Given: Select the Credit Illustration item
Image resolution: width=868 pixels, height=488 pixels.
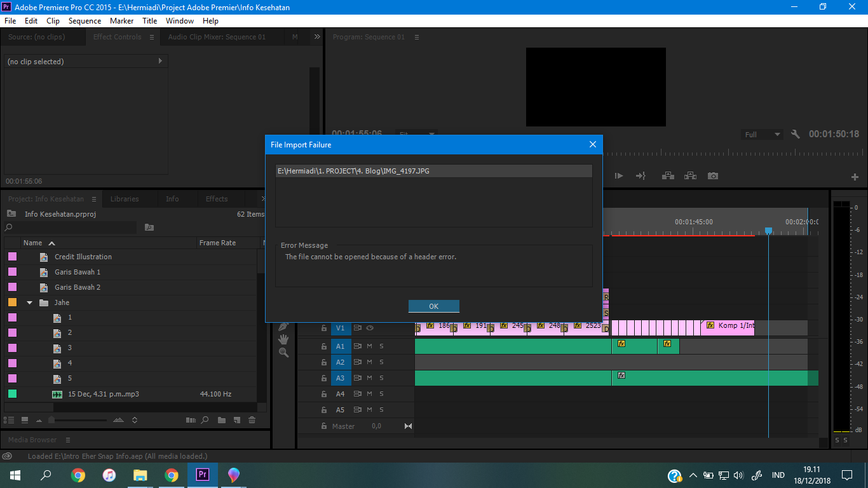Looking at the screenshot, I should (x=83, y=257).
